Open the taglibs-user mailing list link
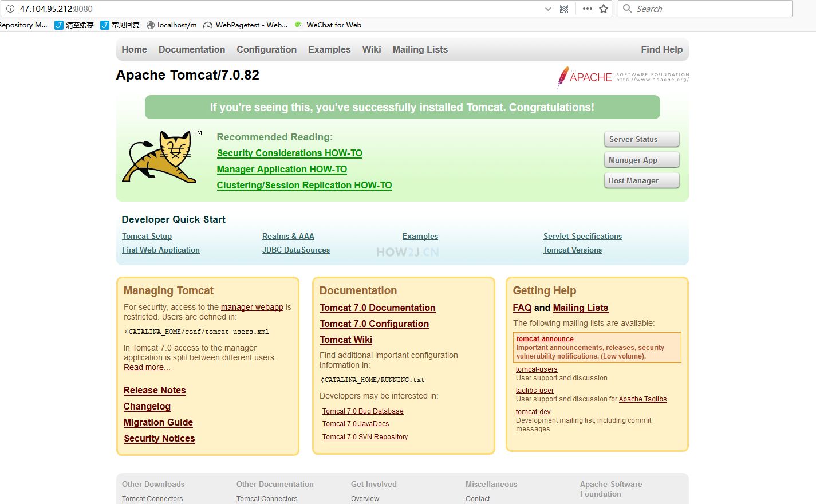 (x=535, y=391)
